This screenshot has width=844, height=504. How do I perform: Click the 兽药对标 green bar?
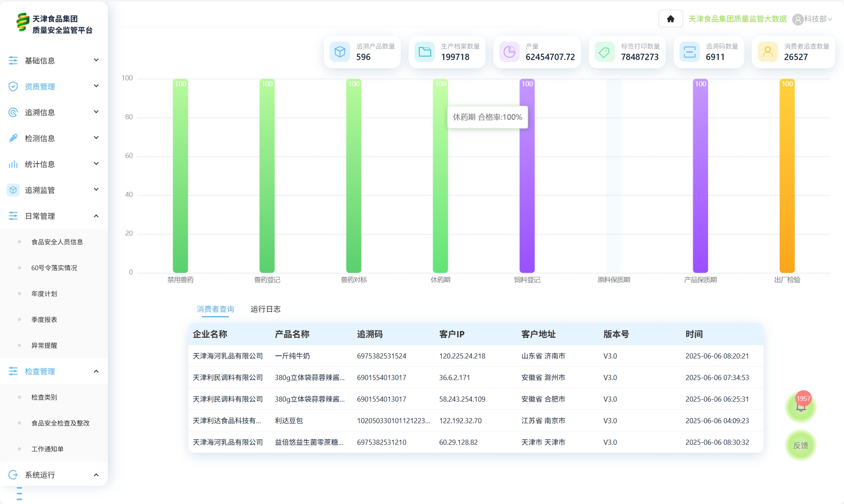click(x=354, y=176)
